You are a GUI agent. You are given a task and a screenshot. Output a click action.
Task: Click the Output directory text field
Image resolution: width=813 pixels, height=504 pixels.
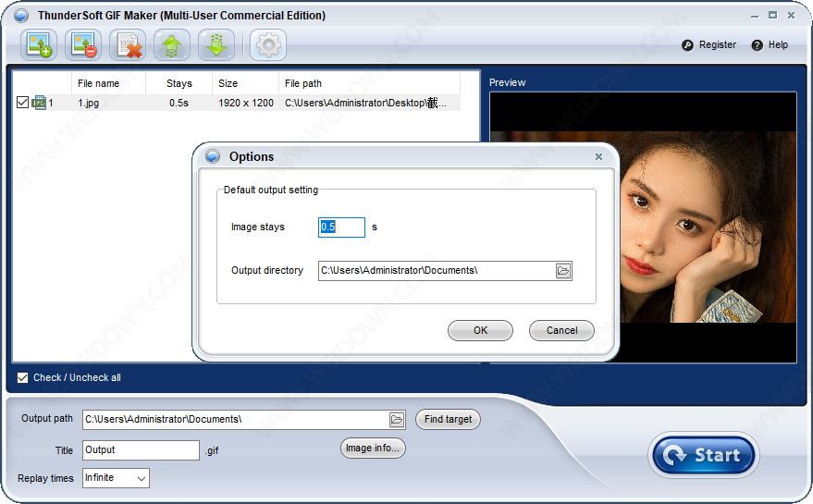(x=437, y=271)
